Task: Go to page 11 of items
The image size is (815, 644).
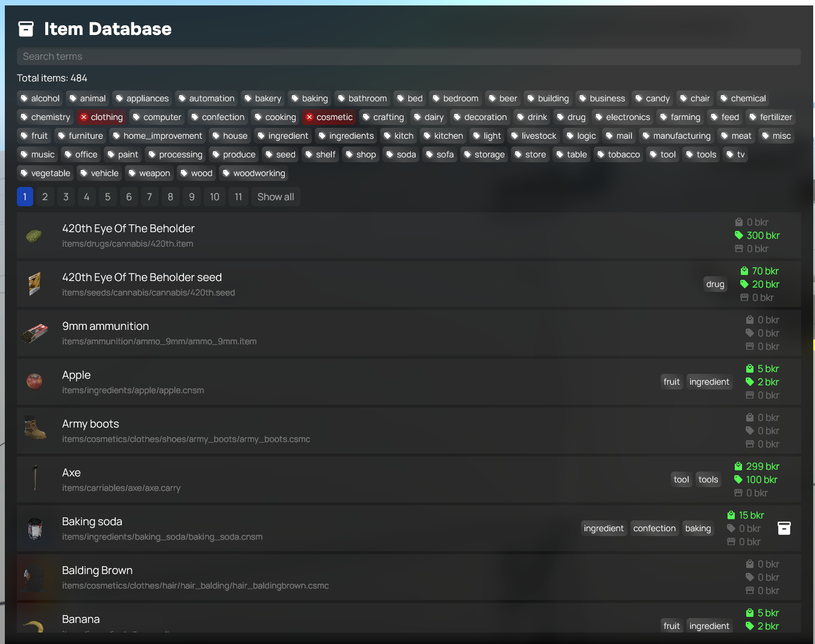Action: (238, 197)
